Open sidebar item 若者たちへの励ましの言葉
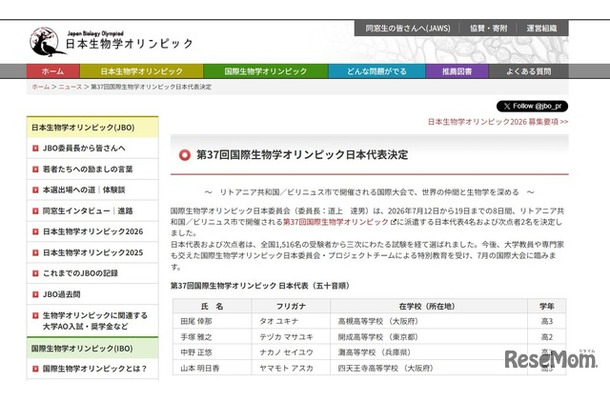This screenshot has width=610, height=400. (x=93, y=169)
